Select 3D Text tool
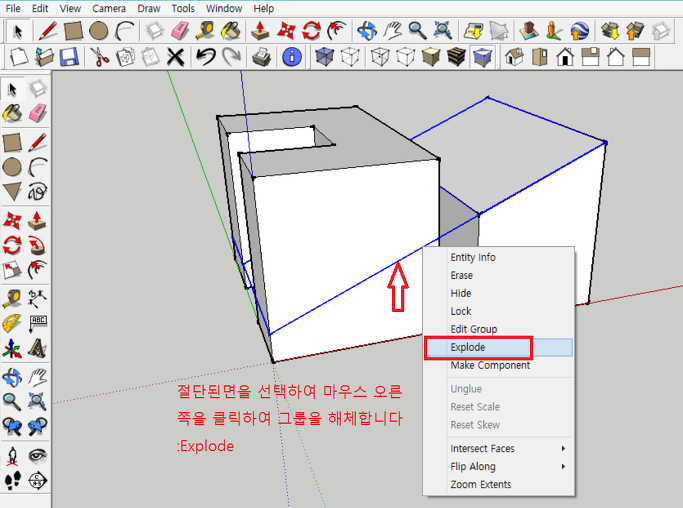The image size is (683, 508). 37,349
